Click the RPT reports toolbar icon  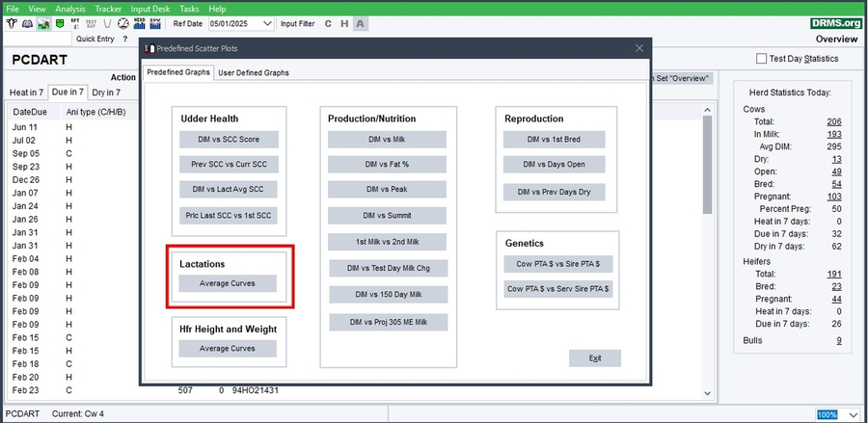[75, 24]
